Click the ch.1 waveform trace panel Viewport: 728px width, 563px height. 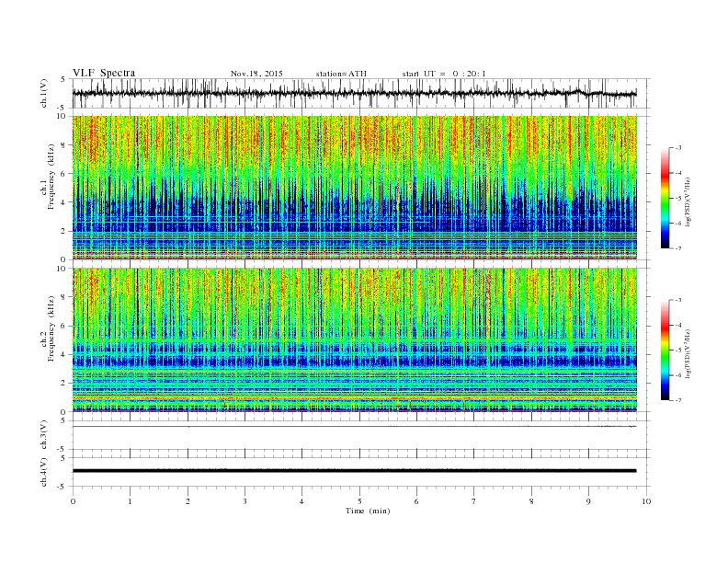pos(361,93)
